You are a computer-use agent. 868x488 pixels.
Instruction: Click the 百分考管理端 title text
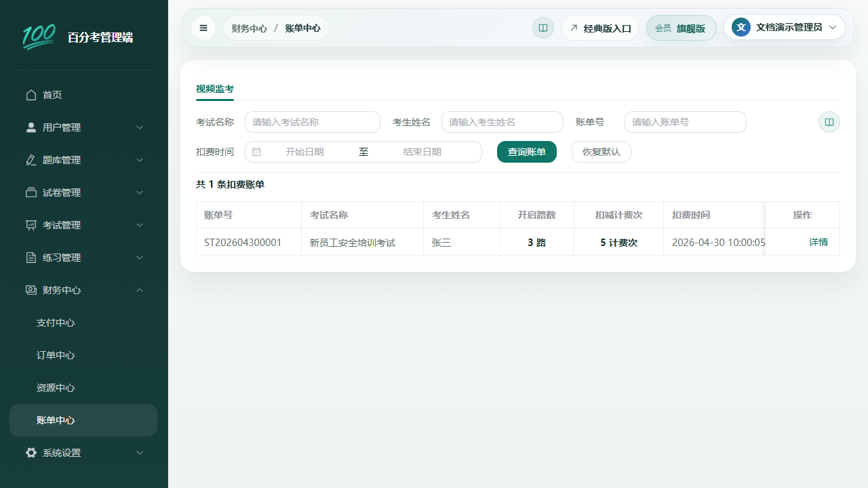[100, 37]
